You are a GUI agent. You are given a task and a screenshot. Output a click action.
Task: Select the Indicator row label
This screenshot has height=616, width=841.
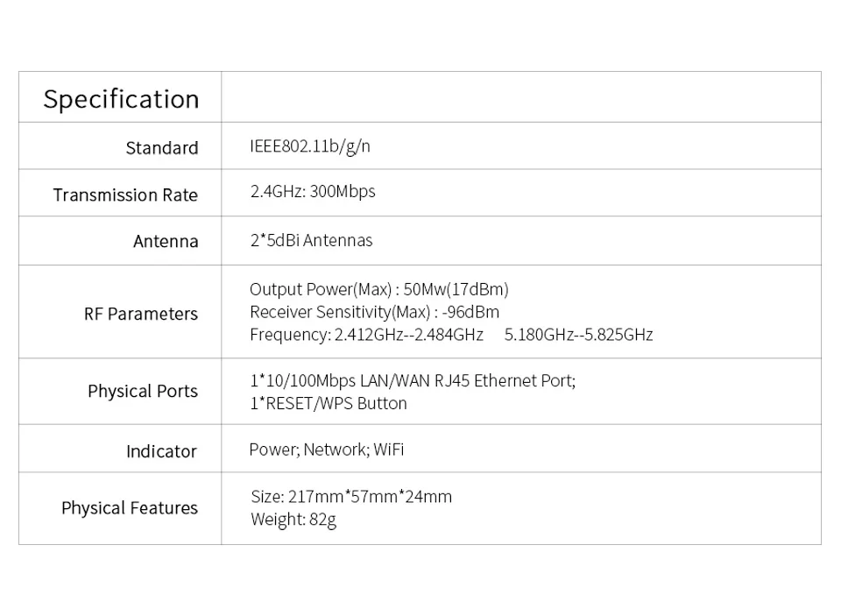pos(161,452)
